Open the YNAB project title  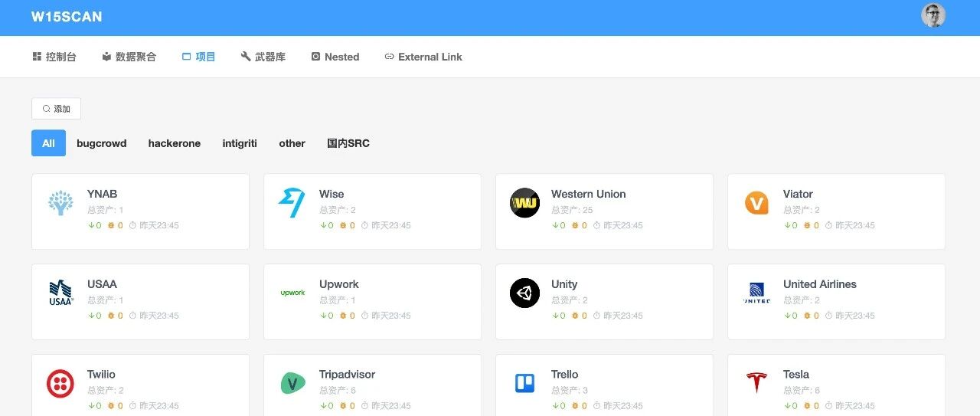click(102, 194)
